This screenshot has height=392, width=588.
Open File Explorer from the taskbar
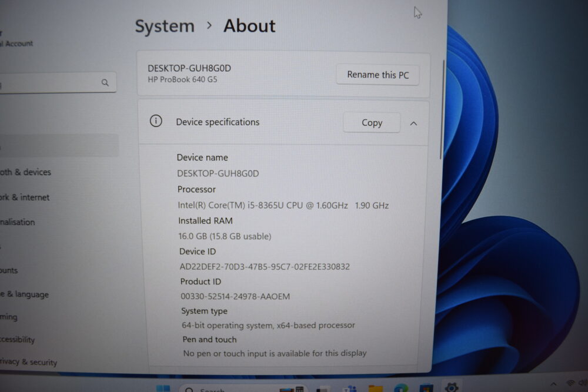click(375, 388)
